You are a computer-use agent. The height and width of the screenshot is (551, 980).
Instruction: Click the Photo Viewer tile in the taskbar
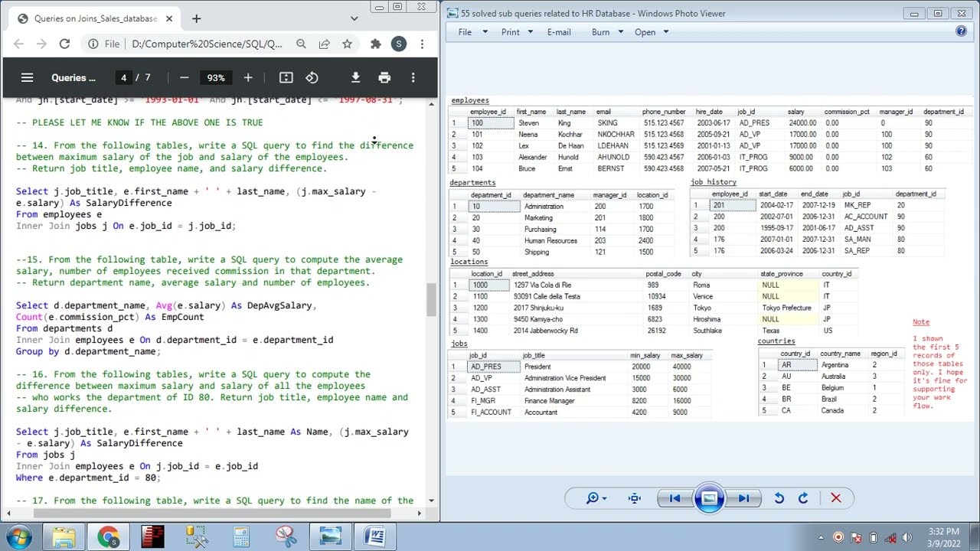click(x=330, y=536)
